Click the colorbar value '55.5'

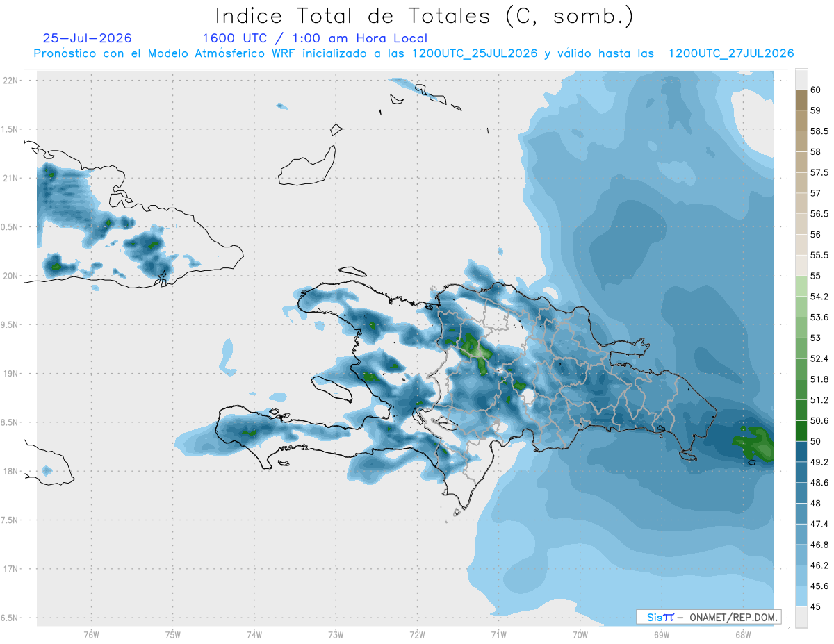[x=819, y=256]
